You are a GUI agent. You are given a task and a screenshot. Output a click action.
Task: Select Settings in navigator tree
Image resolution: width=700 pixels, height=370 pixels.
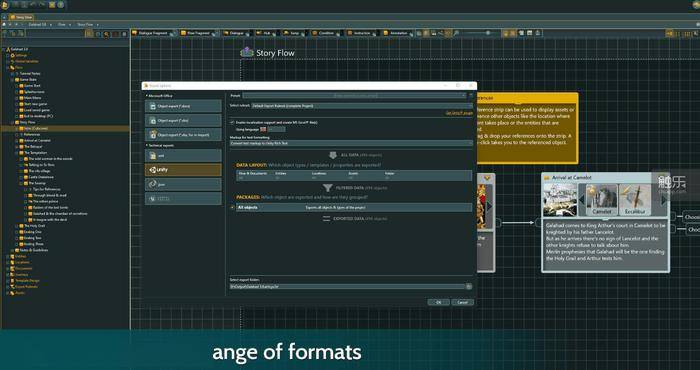[21, 55]
